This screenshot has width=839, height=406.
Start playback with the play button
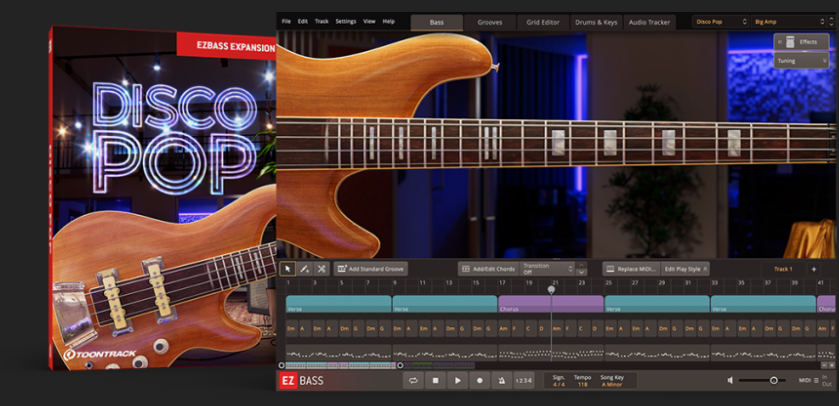coord(457,380)
